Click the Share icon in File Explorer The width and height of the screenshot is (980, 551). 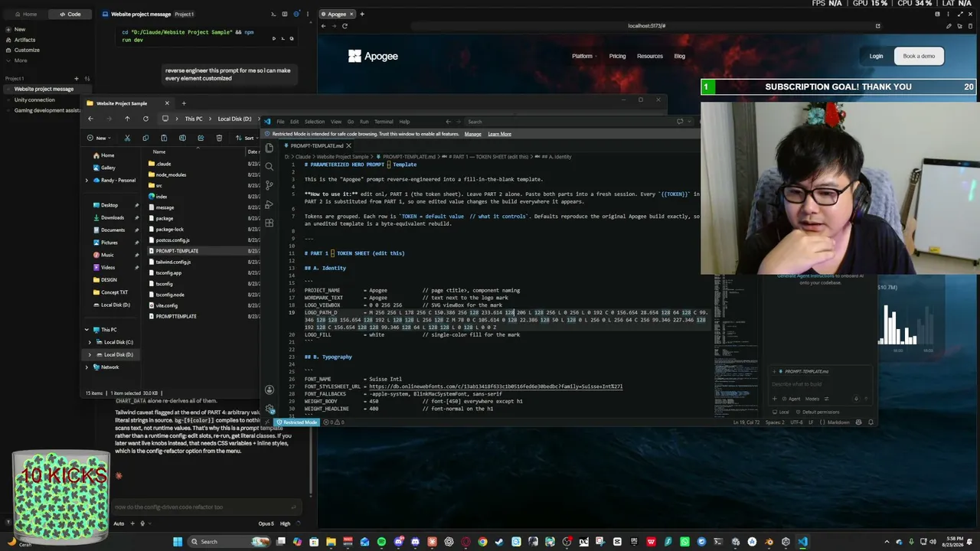pyautogui.click(x=201, y=138)
